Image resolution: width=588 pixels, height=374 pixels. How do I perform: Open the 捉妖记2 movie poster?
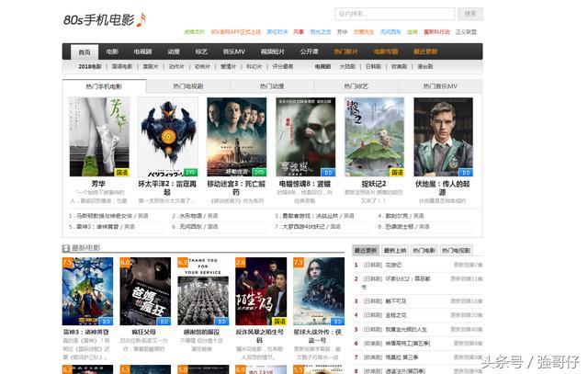[x=375, y=137]
